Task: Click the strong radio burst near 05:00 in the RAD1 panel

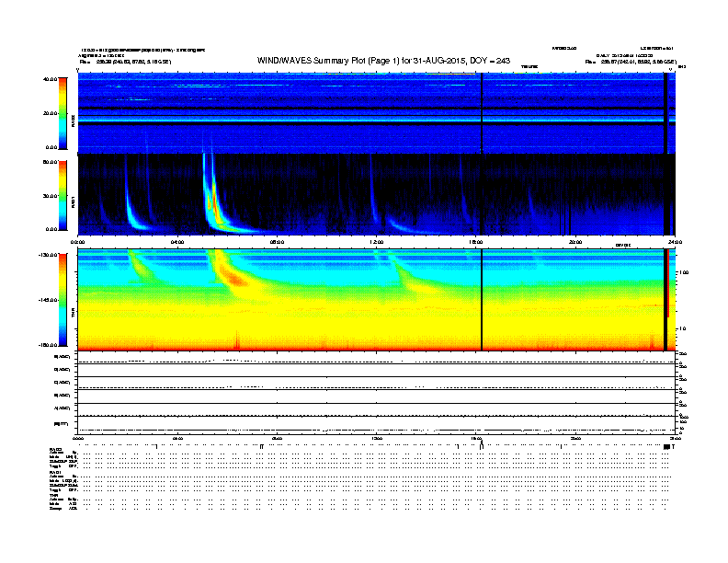Action: (x=213, y=204)
